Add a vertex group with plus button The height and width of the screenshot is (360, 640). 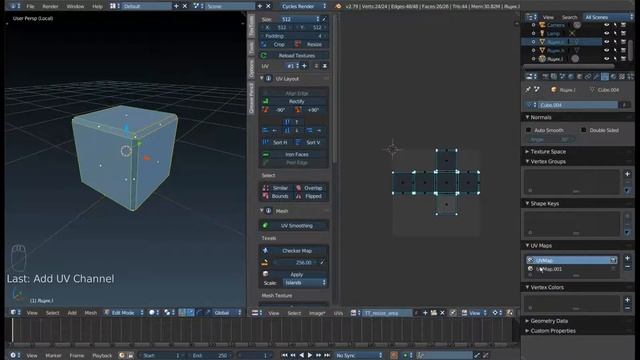click(627, 174)
